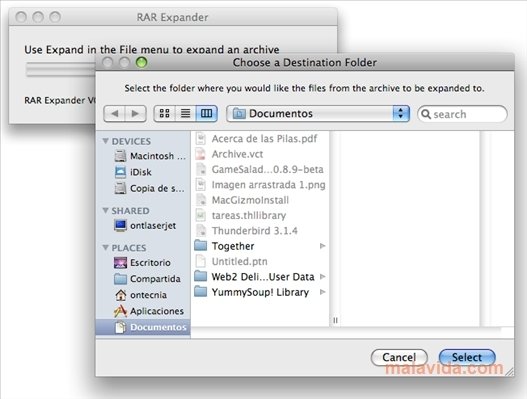
Task: Open Escritorio desktop icon
Action: [120, 263]
